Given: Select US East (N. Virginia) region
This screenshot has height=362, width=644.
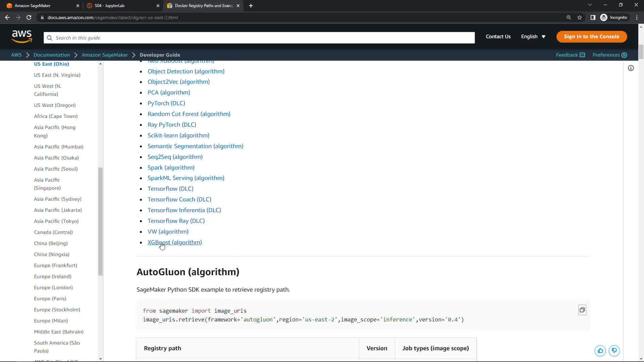Looking at the screenshot, I should point(57,75).
